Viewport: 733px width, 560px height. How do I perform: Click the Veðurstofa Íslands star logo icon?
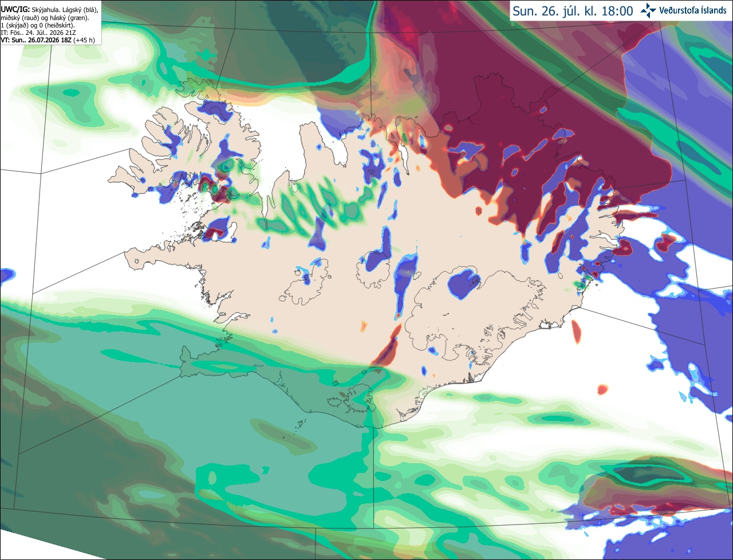(x=648, y=10)
